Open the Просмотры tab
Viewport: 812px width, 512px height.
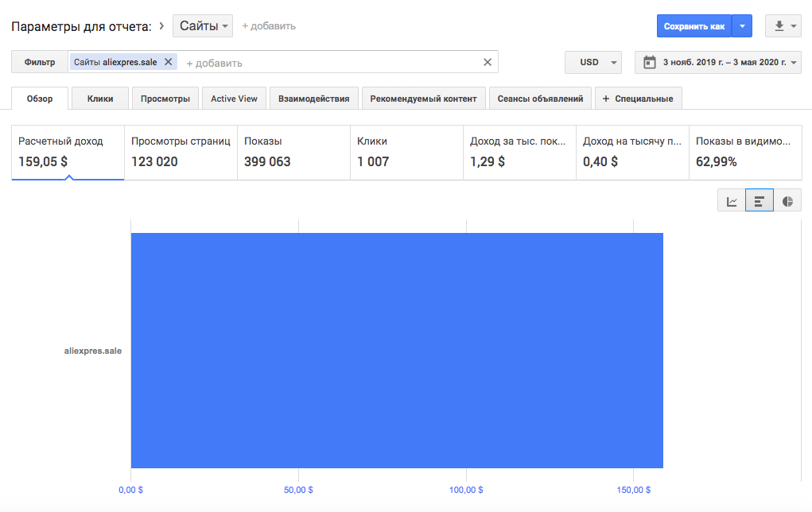click(165, 99)
